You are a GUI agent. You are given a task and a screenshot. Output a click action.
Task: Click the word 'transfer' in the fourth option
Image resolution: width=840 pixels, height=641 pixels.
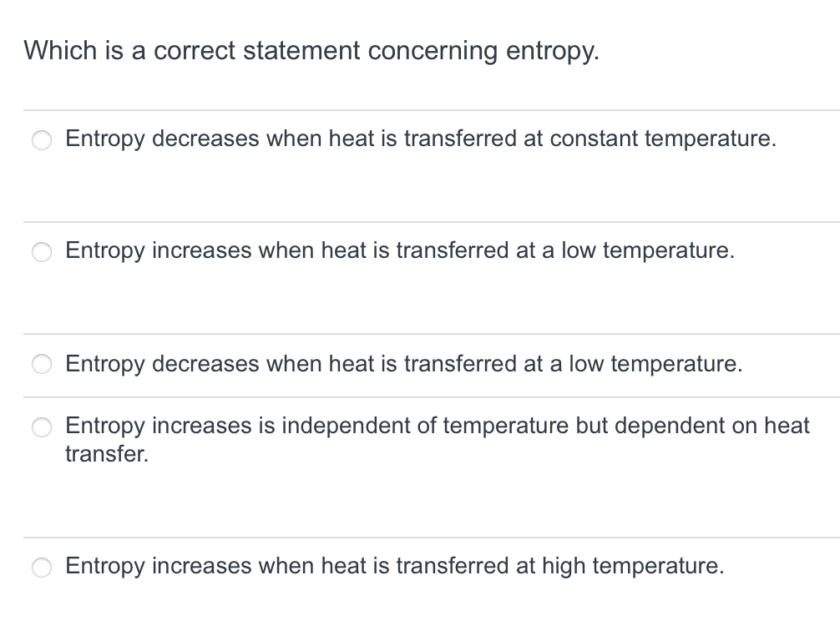(106, 454)
